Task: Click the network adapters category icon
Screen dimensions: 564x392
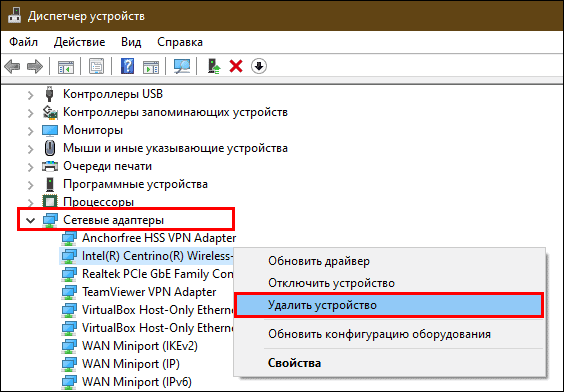Action: (x=50, y=220)
